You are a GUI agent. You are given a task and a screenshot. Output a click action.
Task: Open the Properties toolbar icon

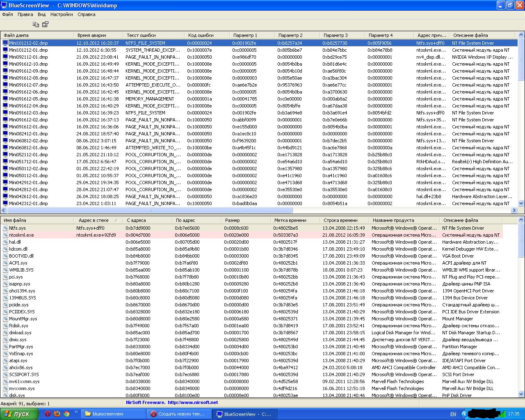coord(46,25)
